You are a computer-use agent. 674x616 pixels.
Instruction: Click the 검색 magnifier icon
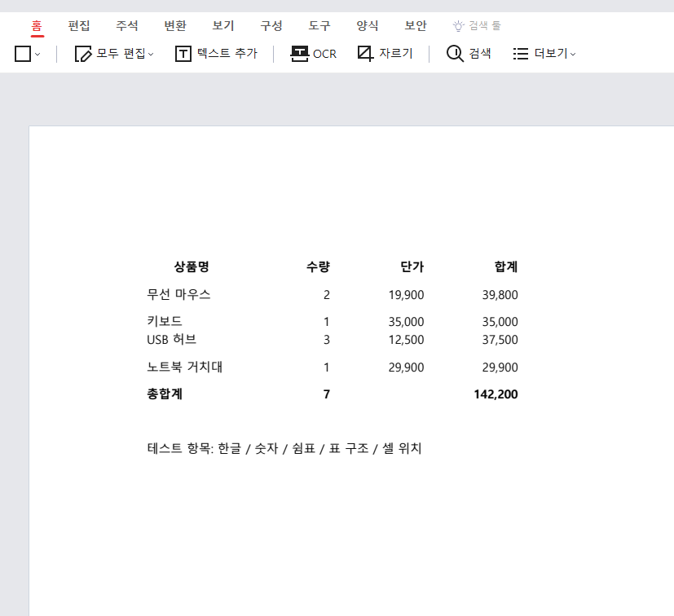tap(455, 54)
